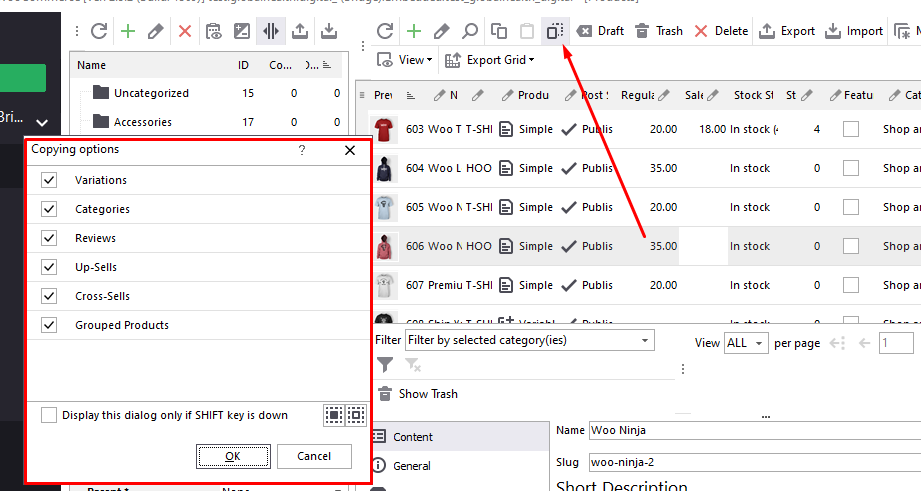Close the Copying options dialog

click(350, 150)
